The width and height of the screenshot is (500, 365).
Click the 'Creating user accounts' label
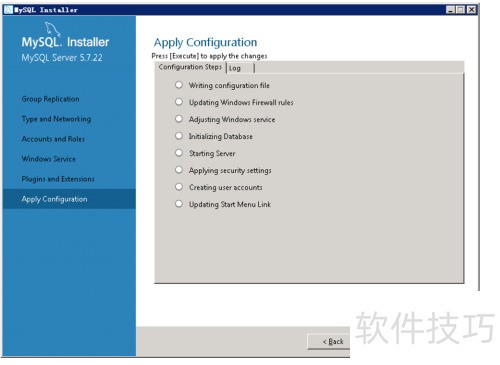(226, 187)
